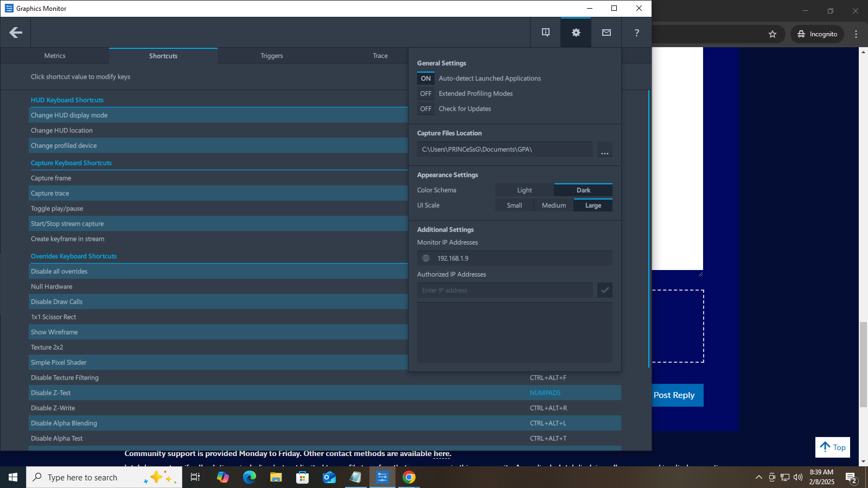This screenshot has height=488, width=868.
Task: Open Microsoft Edge from the taskbar
Action: click(249, 477)
